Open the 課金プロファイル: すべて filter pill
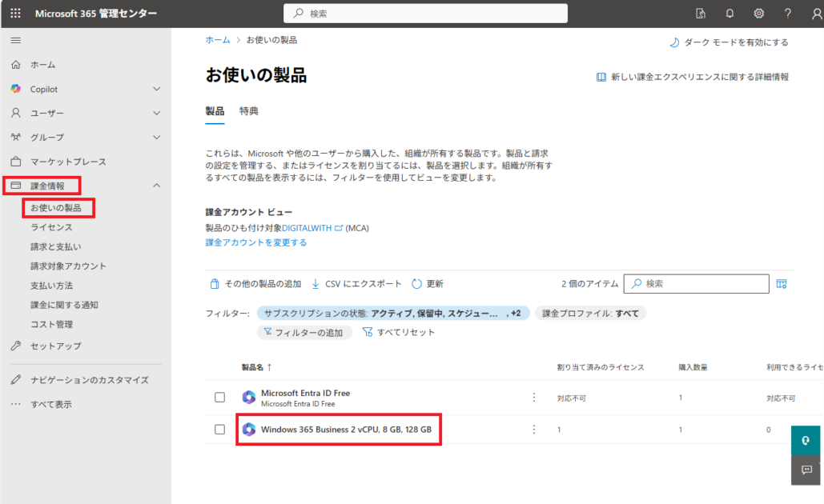This screenshot has height=504, width=824. pyautogui.click(x=591, y=314)
